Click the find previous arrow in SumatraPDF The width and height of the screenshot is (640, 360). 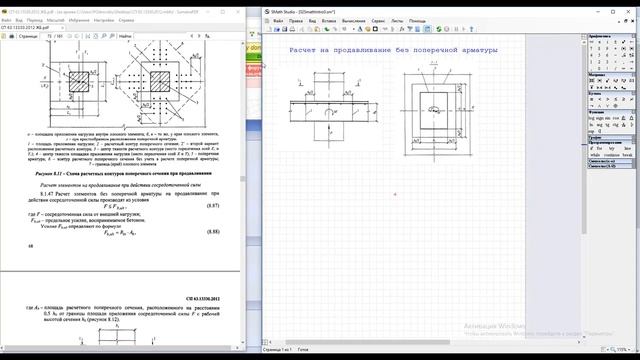[191, 36]
